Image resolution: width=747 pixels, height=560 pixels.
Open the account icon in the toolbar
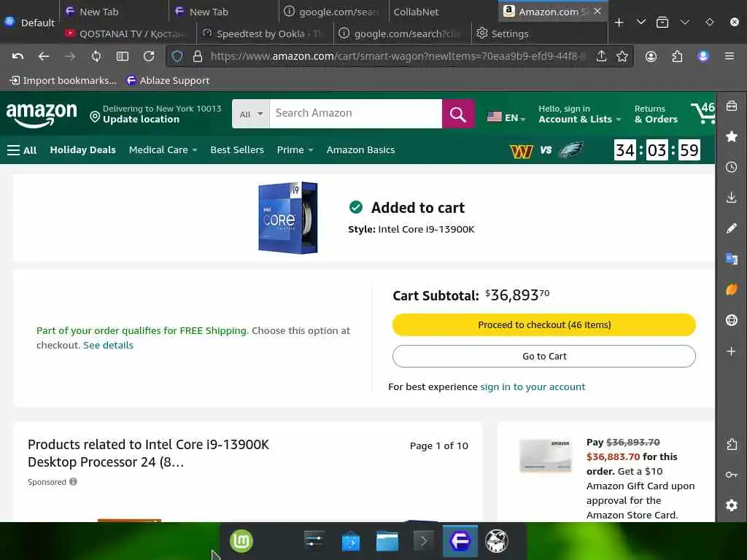651,56
